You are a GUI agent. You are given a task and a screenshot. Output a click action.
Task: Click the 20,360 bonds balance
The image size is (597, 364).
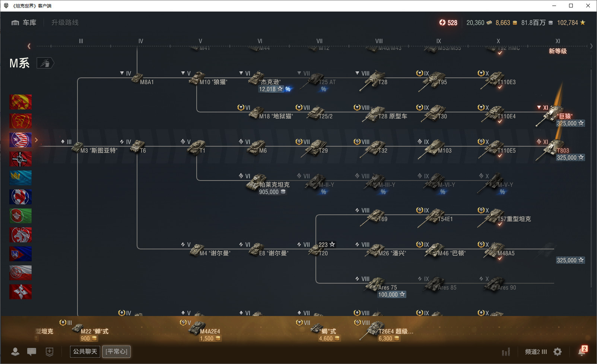[479, 23]
